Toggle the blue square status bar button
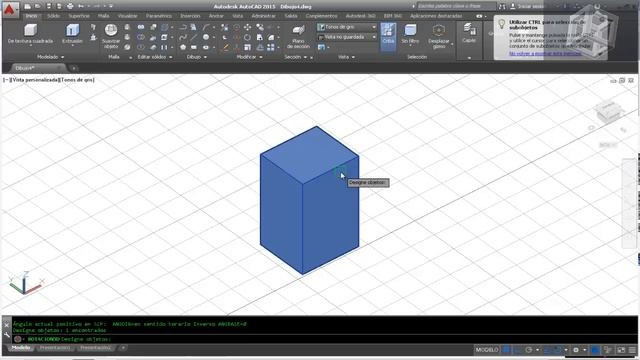The width and height of the screenshot is (640, 360). point(595,350)
